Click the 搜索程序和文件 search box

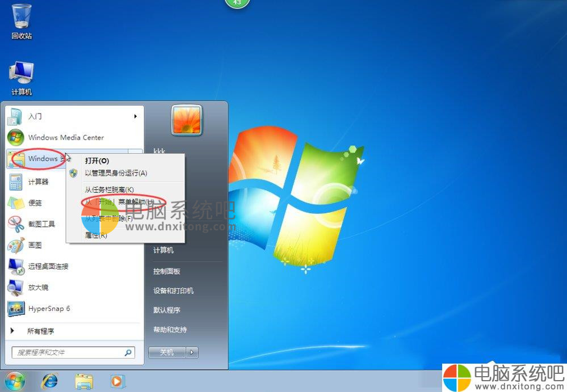tap(73, 352)
